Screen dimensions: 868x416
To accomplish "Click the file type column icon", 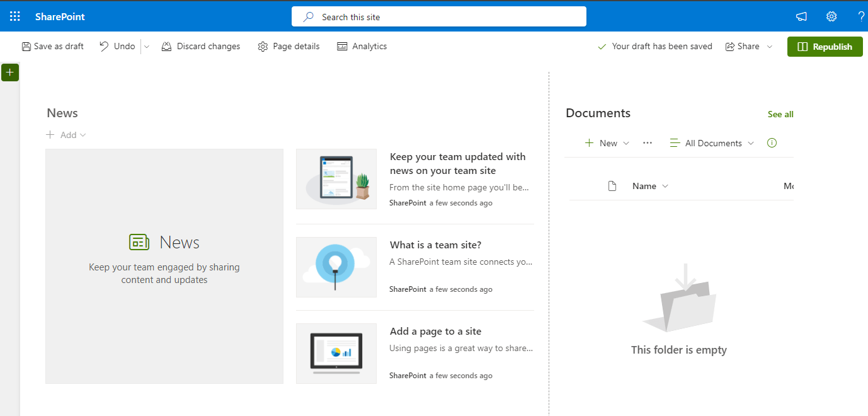I will pyautogui.click(x=612, y=186).
